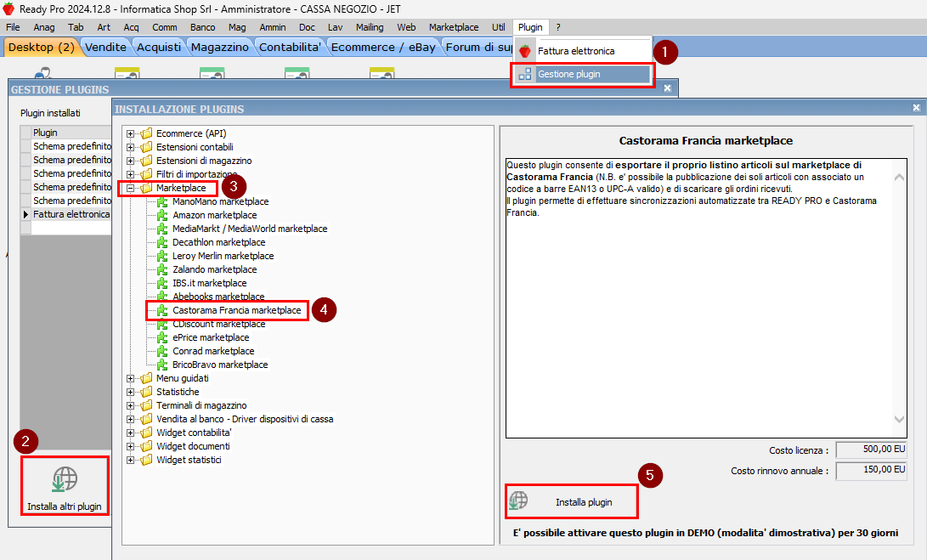
Task: Switch to the Ecommerce / eBay tab
Action: (x=383, y=48)
